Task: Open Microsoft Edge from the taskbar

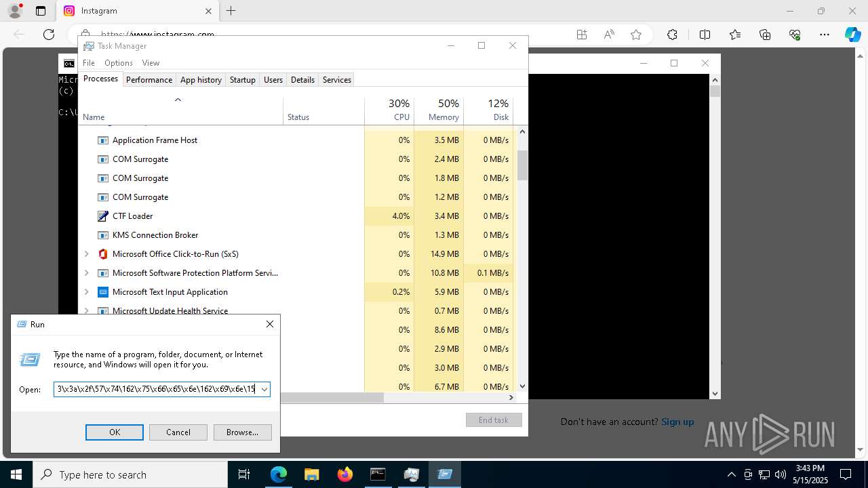Action: tap(279, 474)
